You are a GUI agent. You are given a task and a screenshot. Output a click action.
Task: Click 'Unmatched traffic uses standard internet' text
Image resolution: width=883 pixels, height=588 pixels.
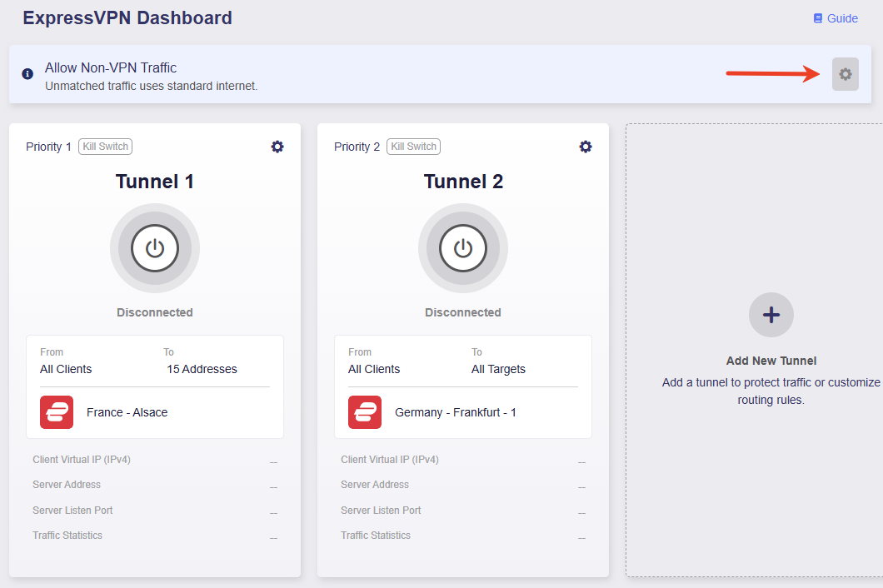click(151, 86)
